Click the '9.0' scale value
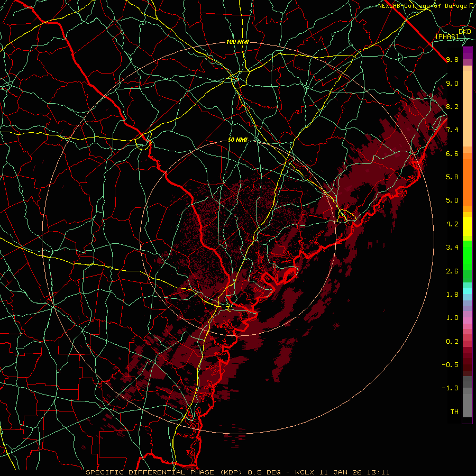Screen dimensions: 476x476 (452, 83)
